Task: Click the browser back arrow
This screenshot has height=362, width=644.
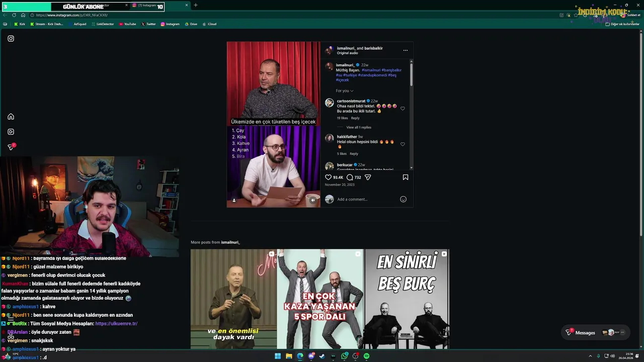Action: [5, 15]
